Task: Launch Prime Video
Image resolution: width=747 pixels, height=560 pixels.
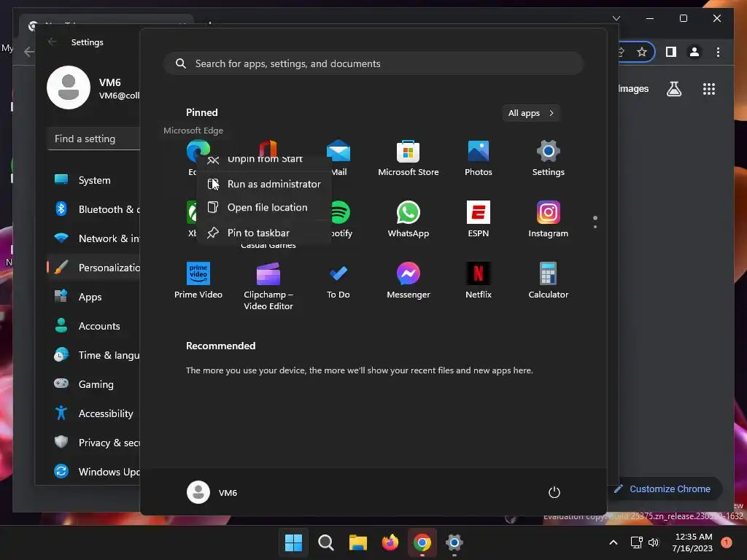Action: point(198,281)
